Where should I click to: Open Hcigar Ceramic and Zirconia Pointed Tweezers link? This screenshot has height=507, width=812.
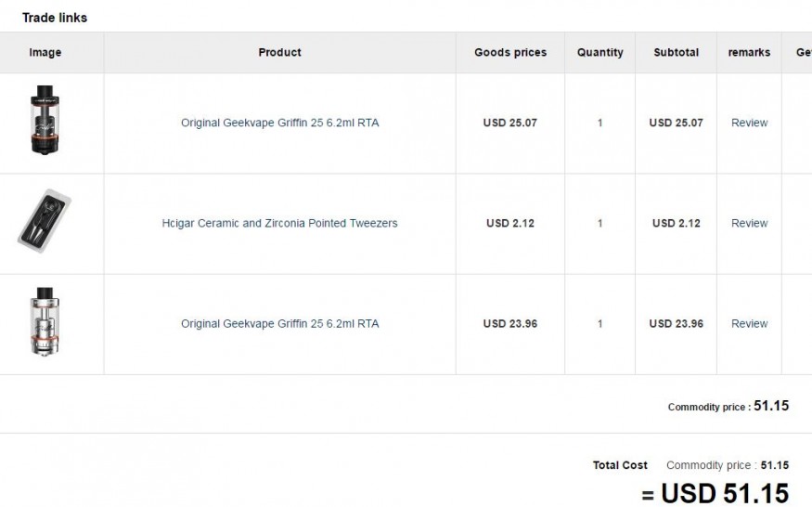click(x=279, y=223)
